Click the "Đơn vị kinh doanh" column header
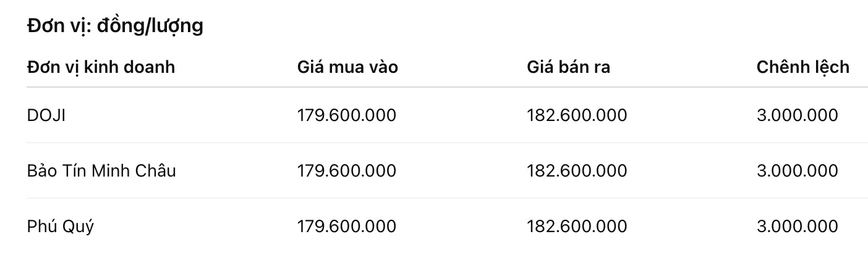This screenshot has width=868, height=263. pyautogui.click(x=101, y=67)
